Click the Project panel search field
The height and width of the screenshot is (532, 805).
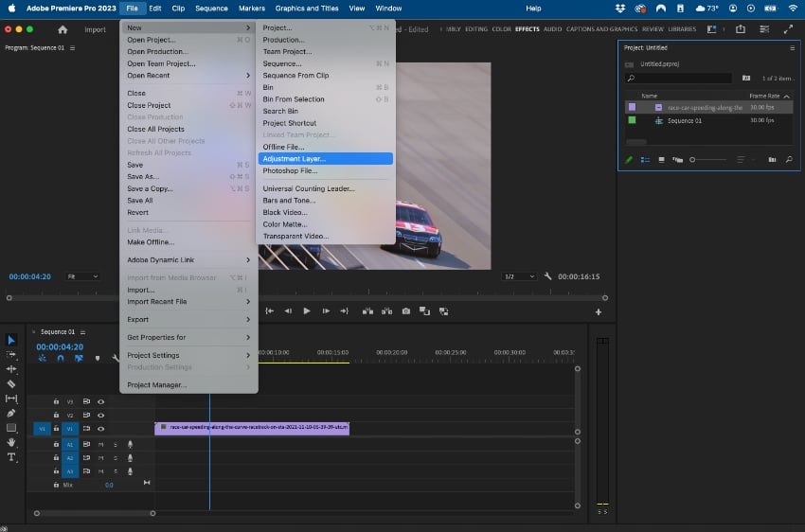(x=679, y=79)
